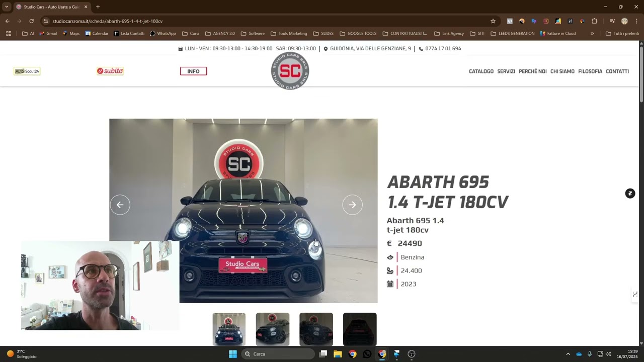Screen dimensions: 644x362
Task: Bookmark this page with the star icon
Action: click(x=493, y=21)
